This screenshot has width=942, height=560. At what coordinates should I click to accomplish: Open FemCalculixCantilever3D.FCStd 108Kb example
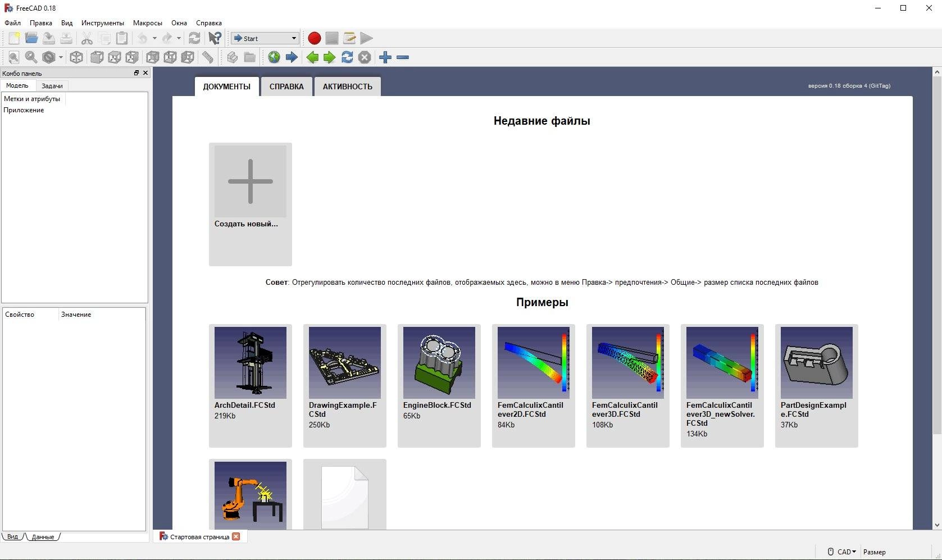628,385
